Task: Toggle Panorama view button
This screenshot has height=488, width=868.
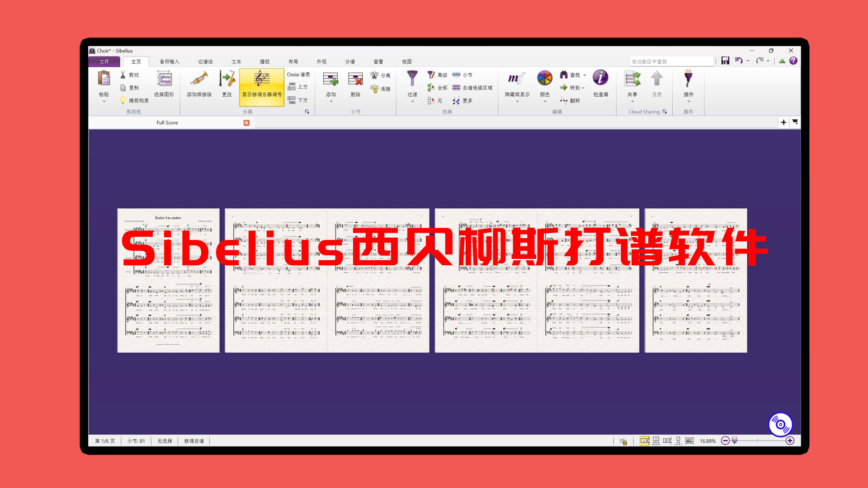Action: click(x=689, y=441)
